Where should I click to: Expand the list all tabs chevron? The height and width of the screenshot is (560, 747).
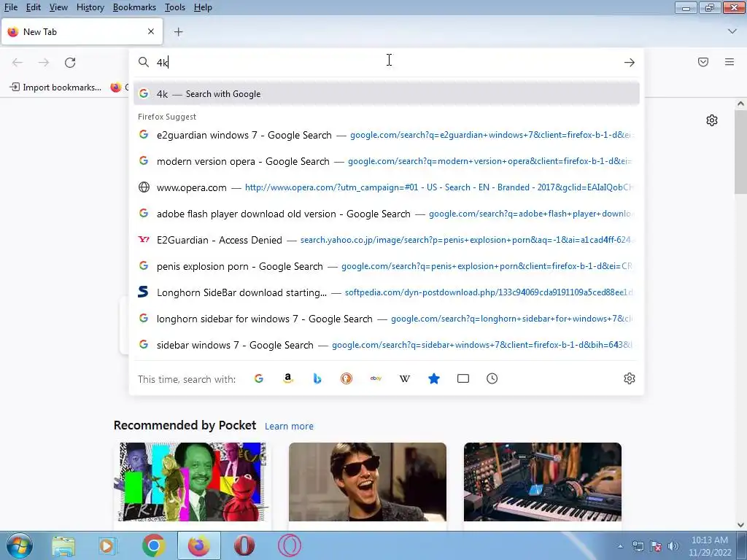click(732, 31)
